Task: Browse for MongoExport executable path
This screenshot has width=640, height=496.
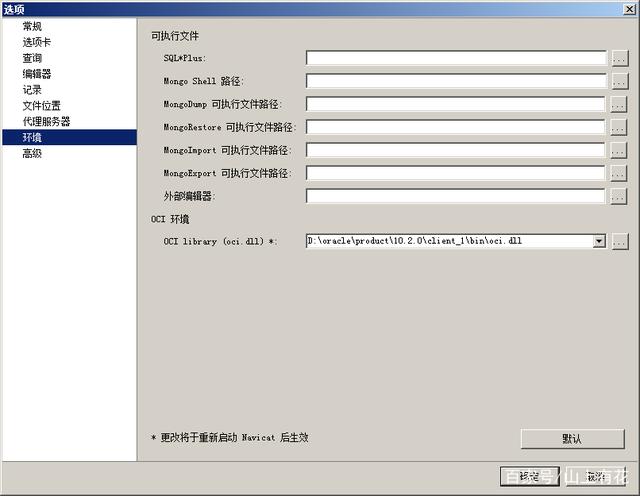Action: [x=619, y=173]
